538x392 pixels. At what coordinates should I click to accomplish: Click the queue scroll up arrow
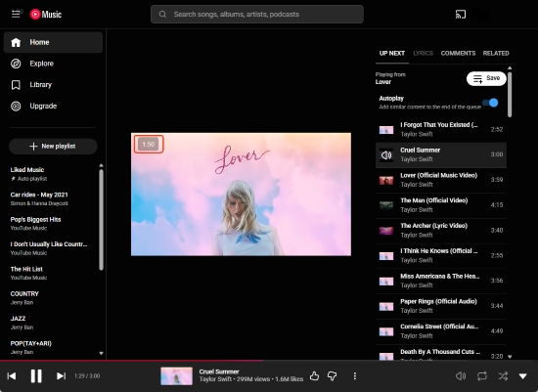coord(510,67)
